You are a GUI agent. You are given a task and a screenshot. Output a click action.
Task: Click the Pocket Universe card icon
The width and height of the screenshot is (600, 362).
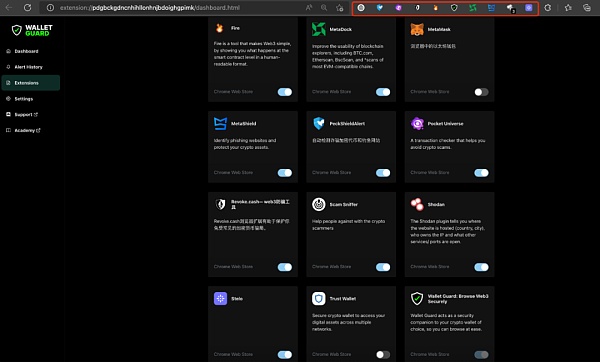point(417,123)
